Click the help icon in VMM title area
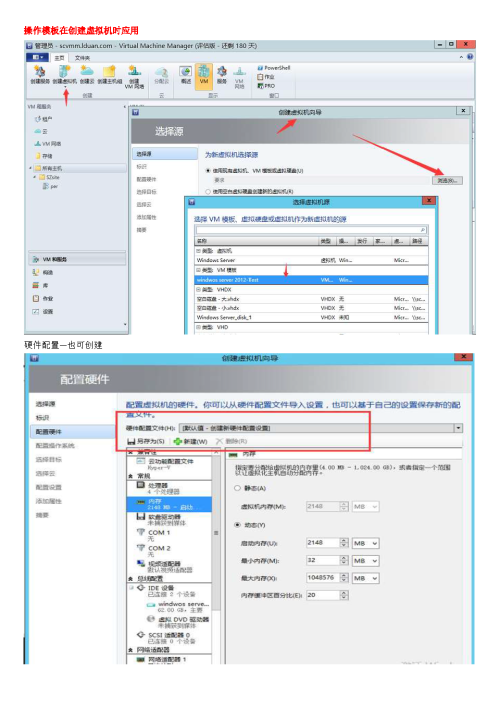This screenshot has height=707, width=500. click(x=470, y=57)
